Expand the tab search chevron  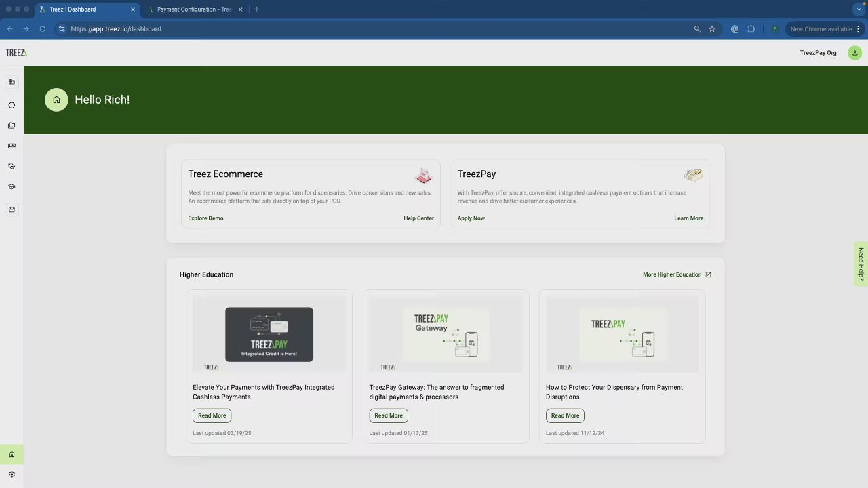coord(859,9)
